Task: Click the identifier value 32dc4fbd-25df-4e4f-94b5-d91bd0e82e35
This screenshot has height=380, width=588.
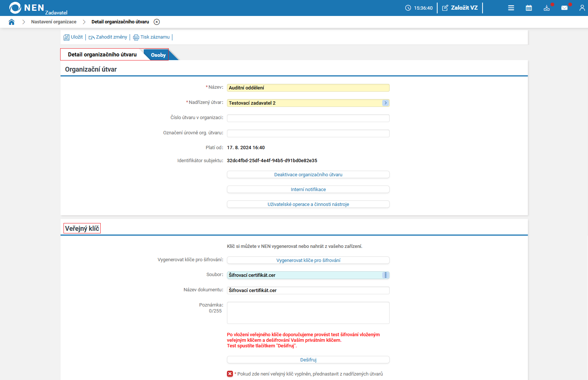Action: 272,161
